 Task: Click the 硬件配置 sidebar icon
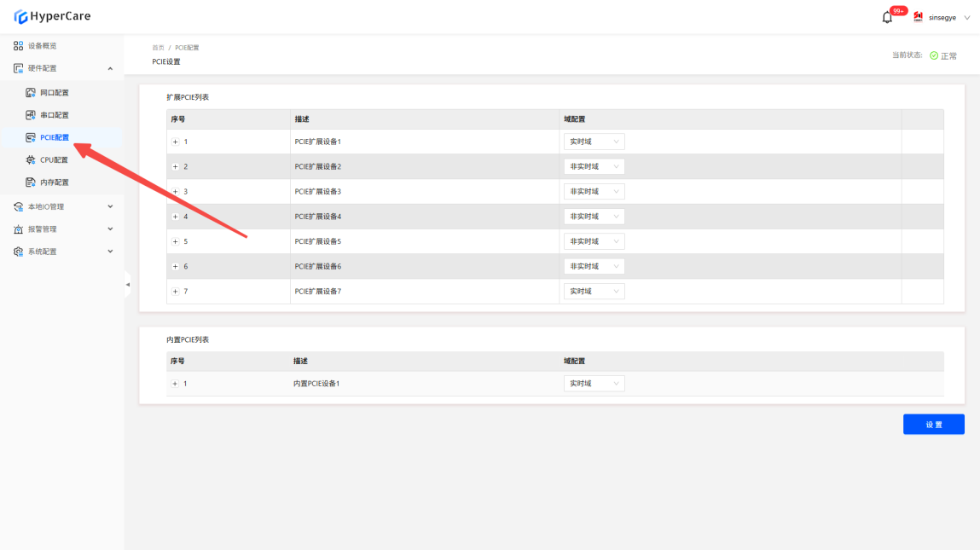click(18, 68)
